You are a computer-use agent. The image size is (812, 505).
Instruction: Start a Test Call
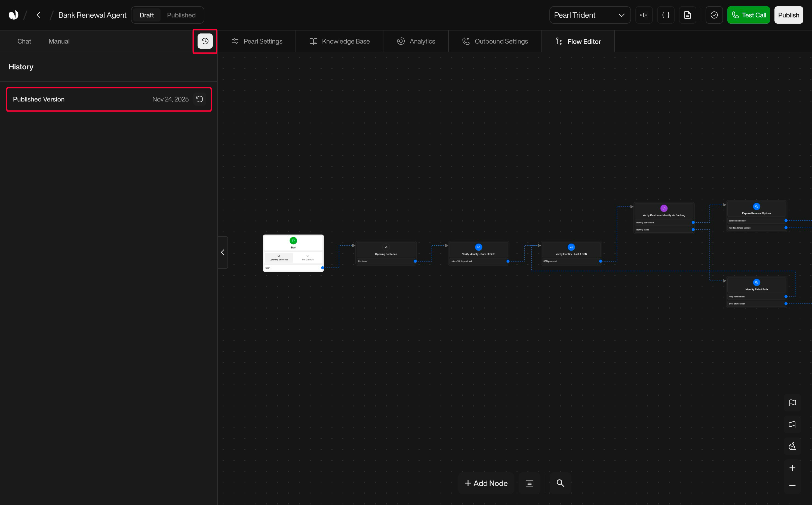[749, 15]
